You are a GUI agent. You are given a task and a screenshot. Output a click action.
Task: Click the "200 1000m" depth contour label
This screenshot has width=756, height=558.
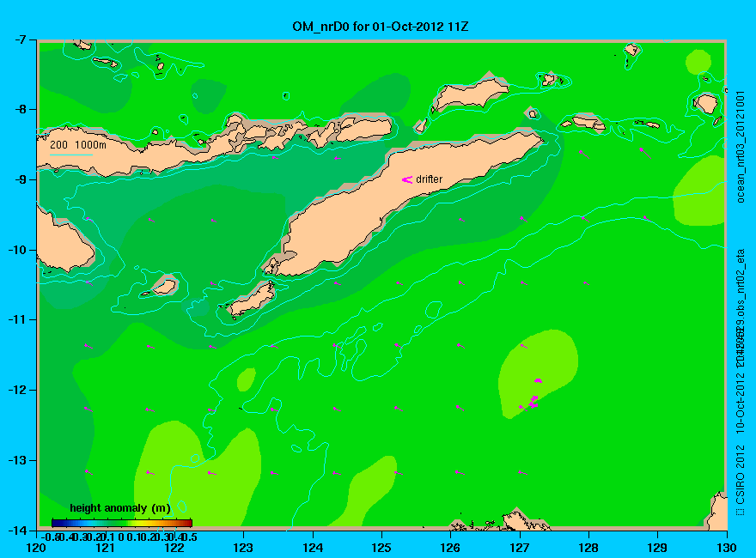click(x=78, y=144)
